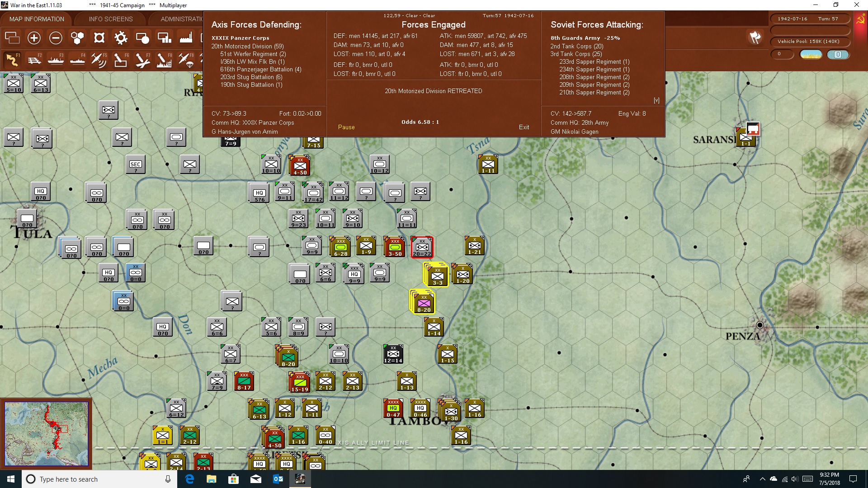Viewport: 868px width, 488px height.
Task: Select the 1-21 Soviet brigade counter
Action: click(474, 245)
